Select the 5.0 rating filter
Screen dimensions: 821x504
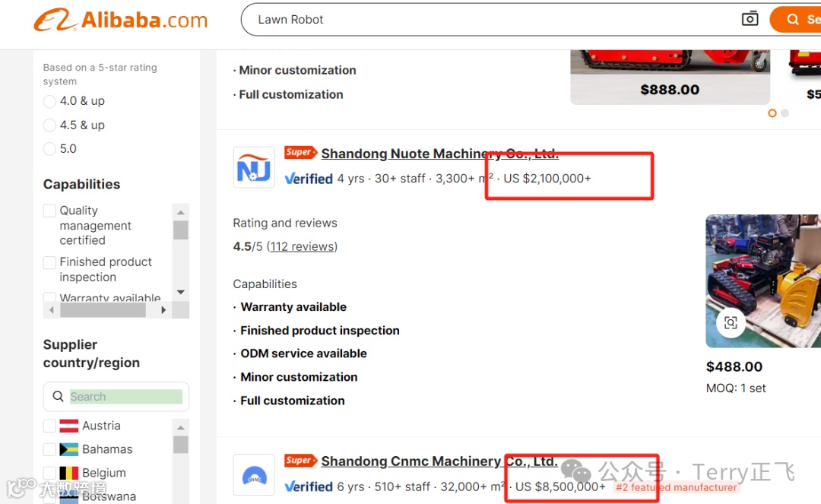49,149
